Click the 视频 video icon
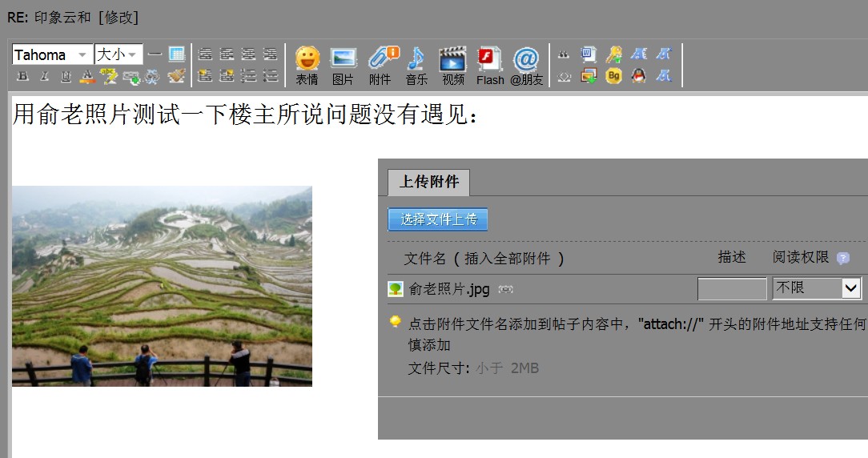868x458 pixels. click(x=452, y=64)
